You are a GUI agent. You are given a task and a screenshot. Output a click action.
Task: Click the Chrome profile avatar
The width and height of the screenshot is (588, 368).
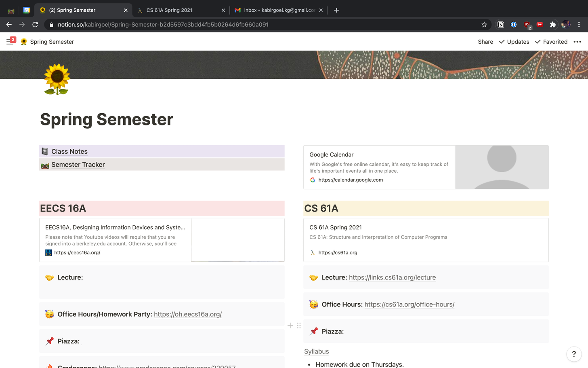[x=566, y=24]
